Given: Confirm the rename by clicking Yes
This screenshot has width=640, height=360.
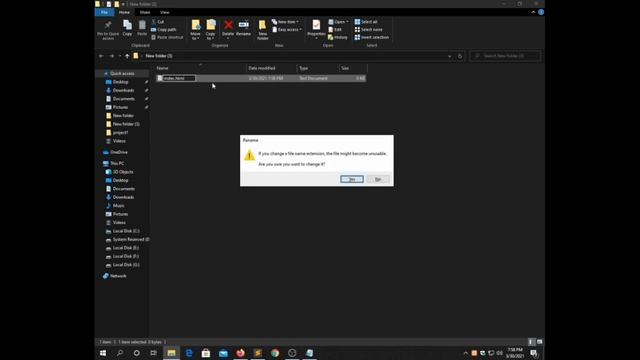Looking at the screenshot, I should 352,179.
